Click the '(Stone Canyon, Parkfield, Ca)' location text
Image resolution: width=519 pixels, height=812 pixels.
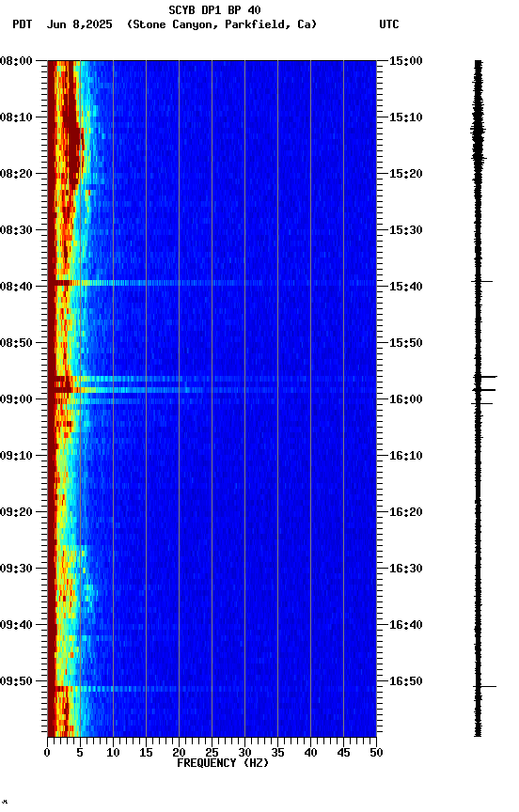(222, 24)
